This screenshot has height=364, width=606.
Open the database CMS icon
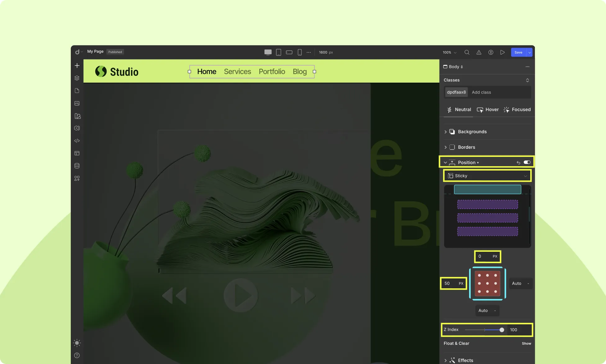click(x=77, y=166)
